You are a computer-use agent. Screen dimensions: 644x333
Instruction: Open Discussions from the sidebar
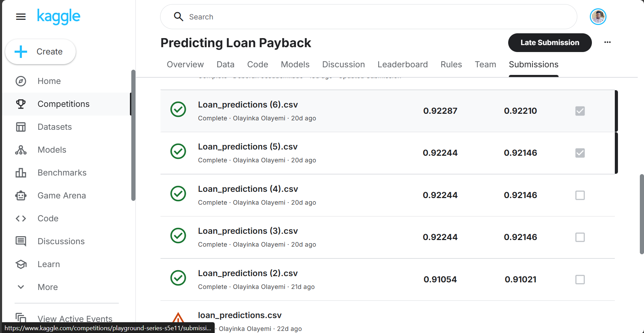point(61,241)
